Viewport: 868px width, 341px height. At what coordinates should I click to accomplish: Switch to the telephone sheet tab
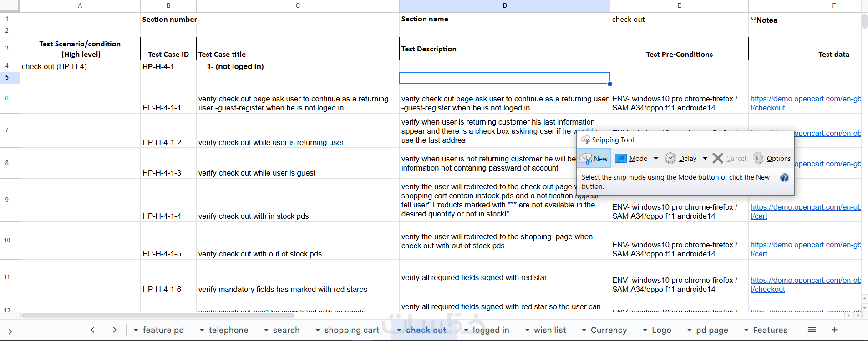(x=228, y=330)
